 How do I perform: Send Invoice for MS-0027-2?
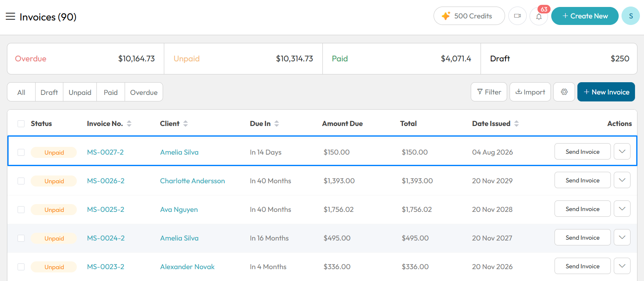coord(582,151)
